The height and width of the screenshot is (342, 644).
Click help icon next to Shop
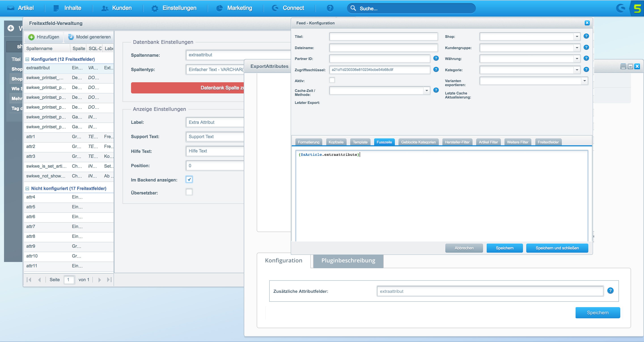[586, 36]
